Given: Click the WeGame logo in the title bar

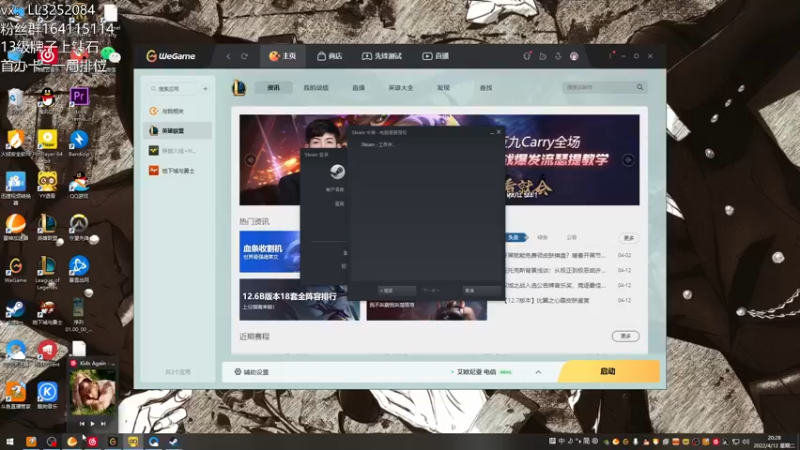Looking at the screenshot, I should pos(171,56).
